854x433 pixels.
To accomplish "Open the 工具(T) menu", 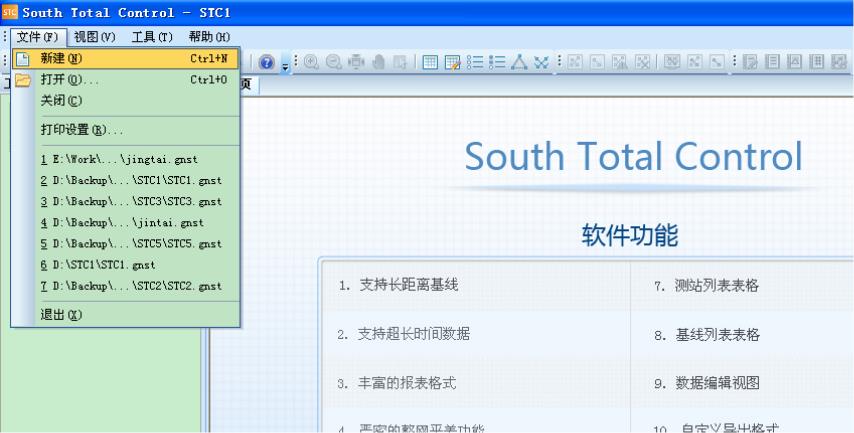I will point(152,37).
